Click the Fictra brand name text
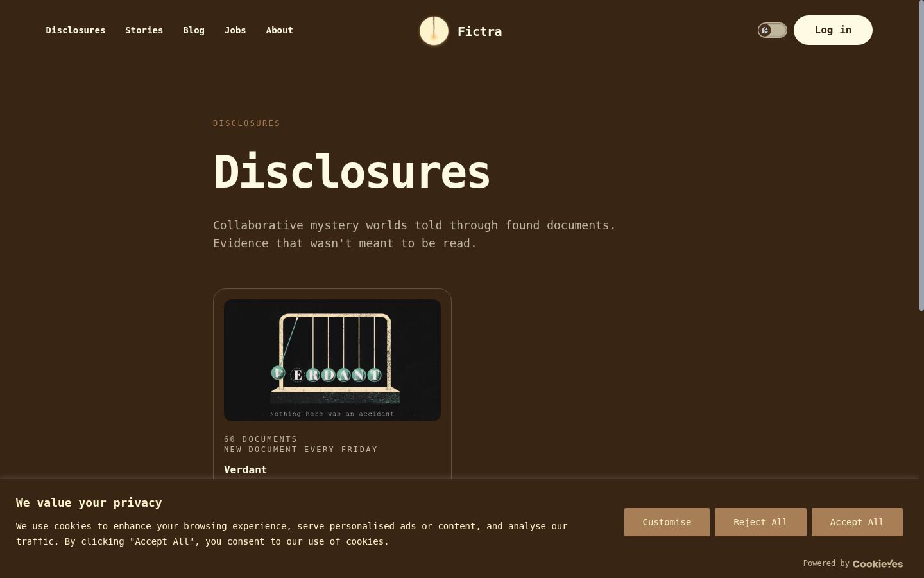Image resolution: width=924 pixels, height=578 pixels. click(x=479, y=31)
